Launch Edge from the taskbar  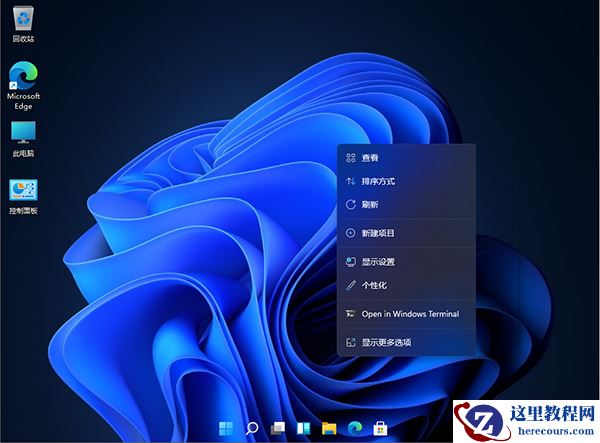point(355,428)
